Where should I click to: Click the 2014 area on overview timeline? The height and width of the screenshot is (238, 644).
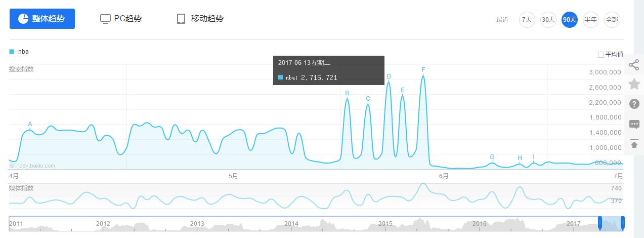[x=291, y=224]
